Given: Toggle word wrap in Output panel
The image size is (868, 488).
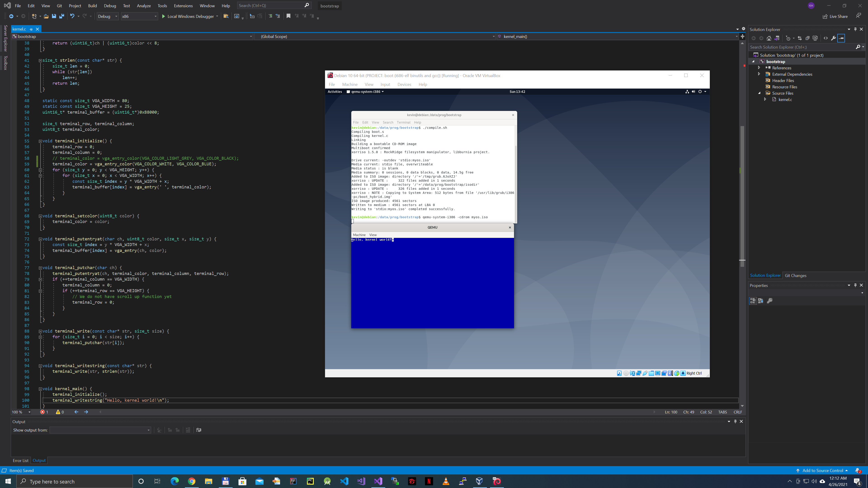Looking at the screenshot, I should (x=199, y=430).
